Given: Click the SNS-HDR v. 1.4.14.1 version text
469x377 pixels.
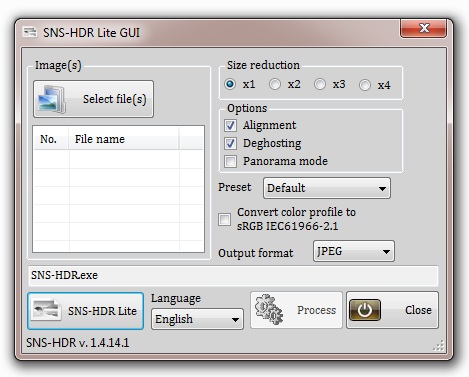Looking at the screenshot, I should click(x=78, y=343).
